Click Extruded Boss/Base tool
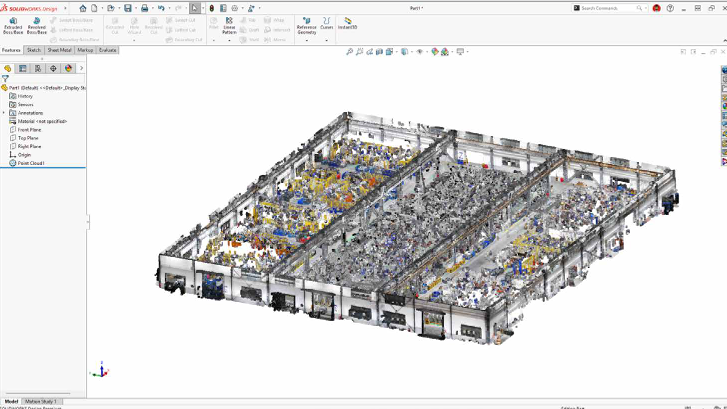The height and width of the screenshot is (409, 727). 13,26
